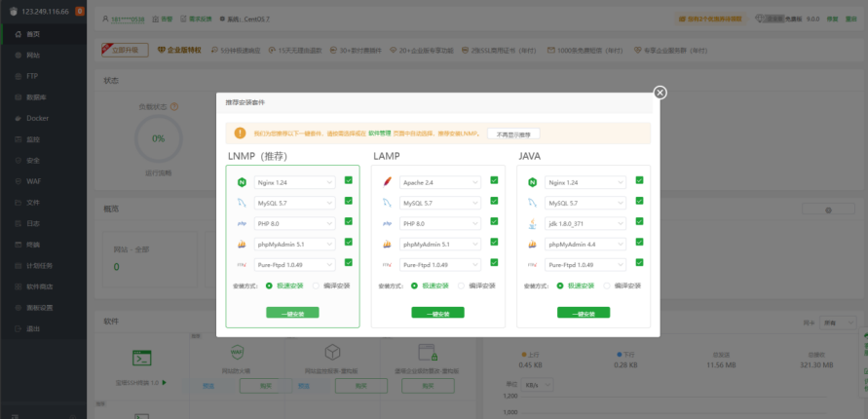Click the gear settings button in 概览 section
868x419 pixels.
[828, 209]
